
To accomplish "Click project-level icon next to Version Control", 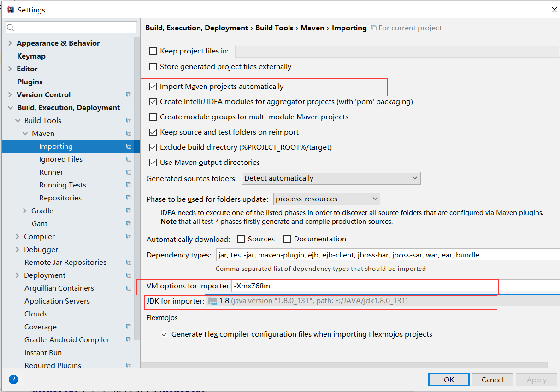I will [129, 94].
